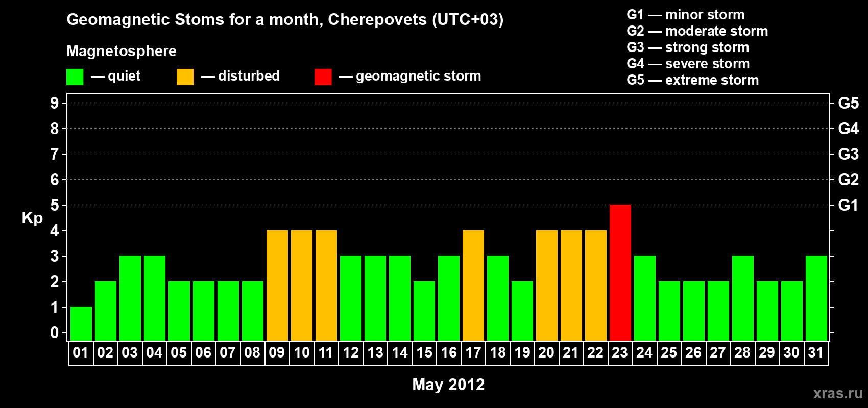This screenshot has height=408, width=868.
Task: Click the Kp value 9 on left axis
Action: [55, 103]
